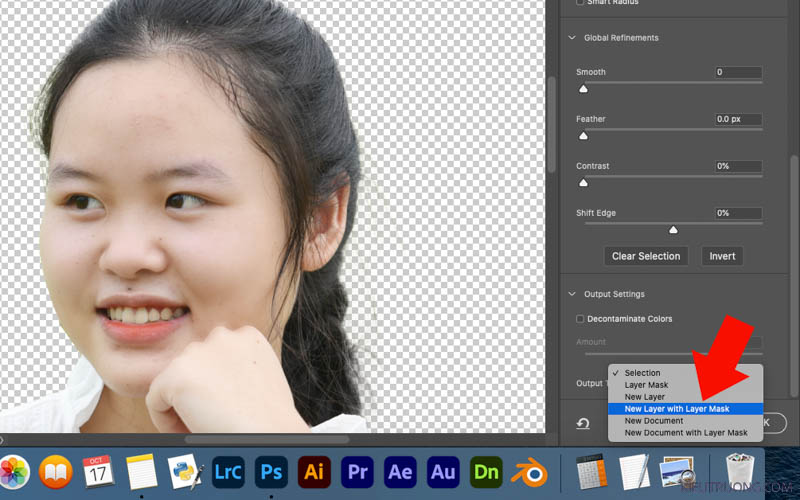This screenshot has width=800, height=500.
Task: Open Blender from the Dock
Action: pos(530,473)
